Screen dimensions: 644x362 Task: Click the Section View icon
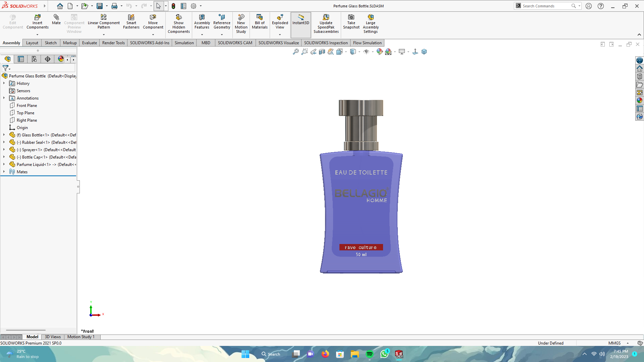pyautogui.click(x=322, y=52)
